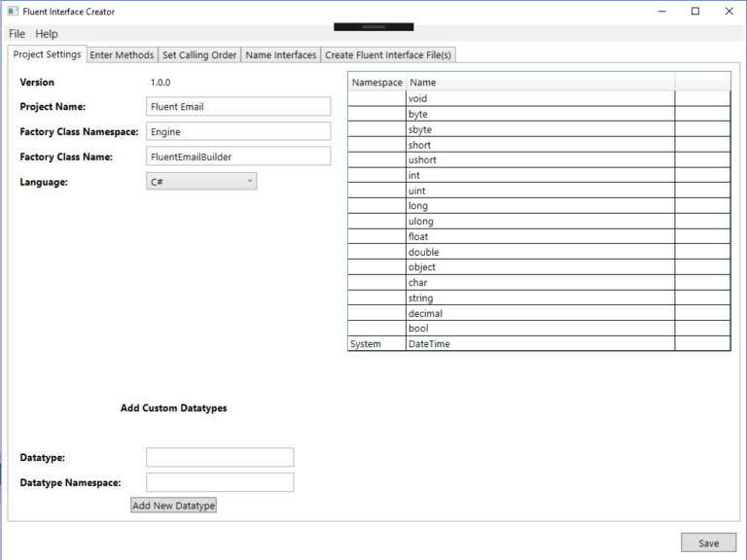
Task: Click the Fluent Interface Creator app icon
Action: (13, 11)
